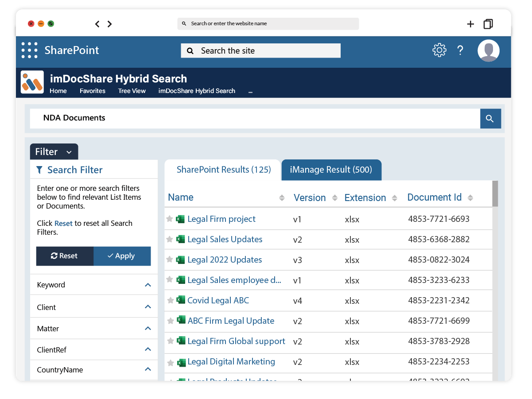This screenshot has height=399, width=532.
Task: Open Legal Sales Updates document
Action: coord(225,239)
